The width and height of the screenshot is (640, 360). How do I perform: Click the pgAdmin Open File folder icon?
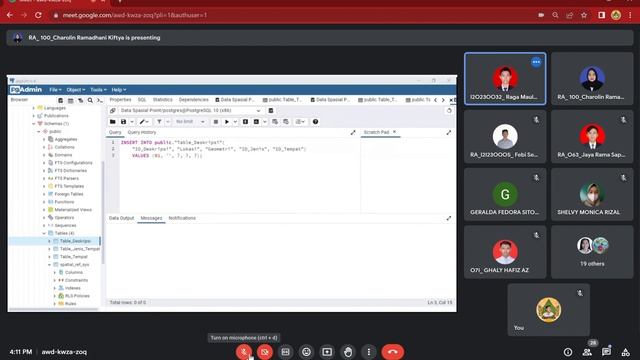click(x=113, y=122)
